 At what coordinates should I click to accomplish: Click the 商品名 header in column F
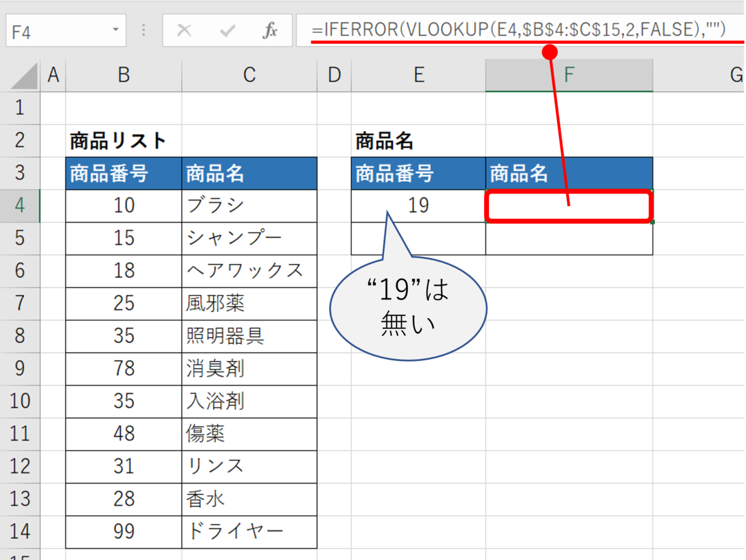569,173
